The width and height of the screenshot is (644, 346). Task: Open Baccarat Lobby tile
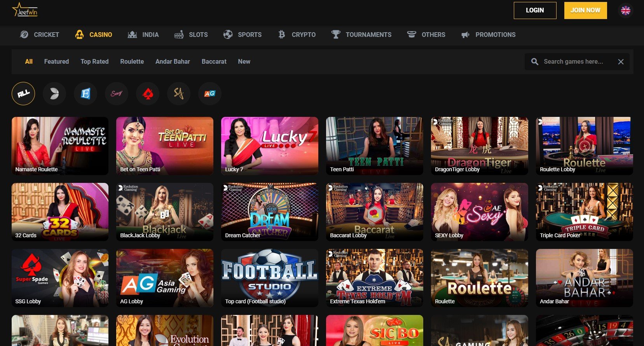point(375,212)
